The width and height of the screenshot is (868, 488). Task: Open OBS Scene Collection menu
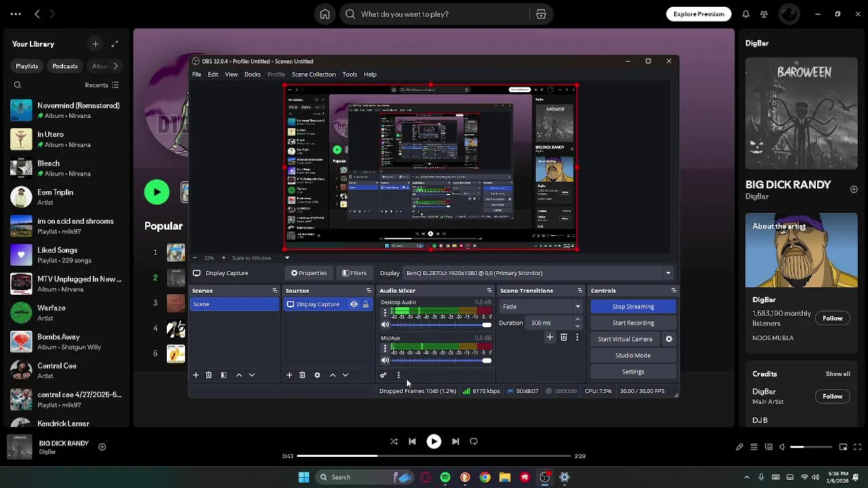313,75
